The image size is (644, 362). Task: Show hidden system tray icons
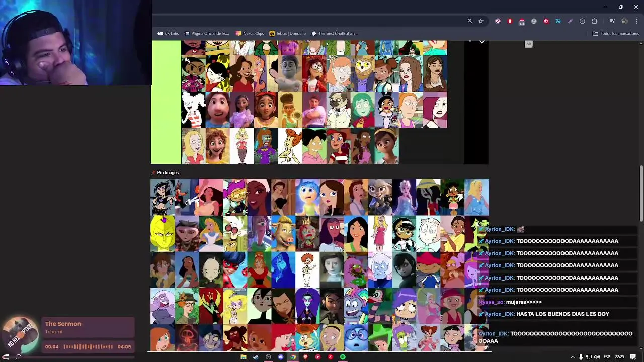coord(573,357)
